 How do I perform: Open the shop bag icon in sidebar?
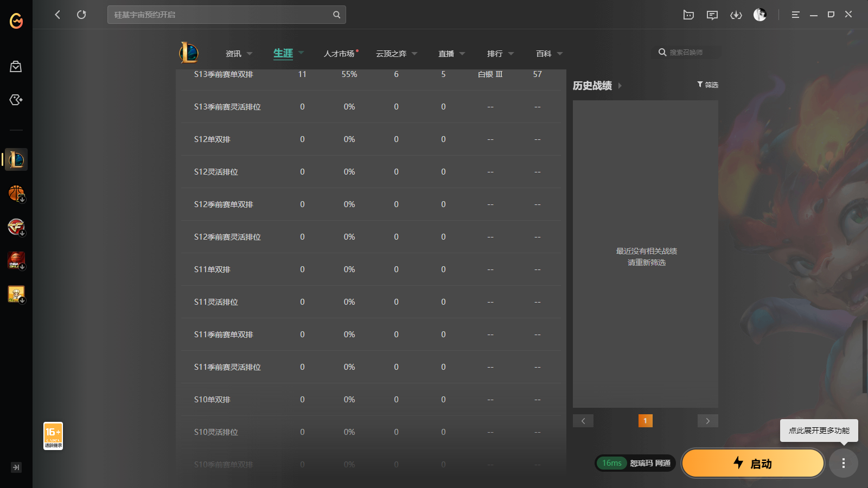pos(16,67)
